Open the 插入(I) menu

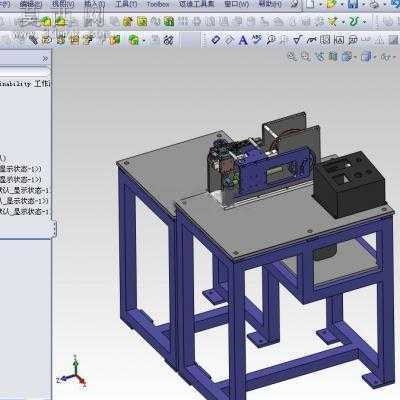pos(95,4)
